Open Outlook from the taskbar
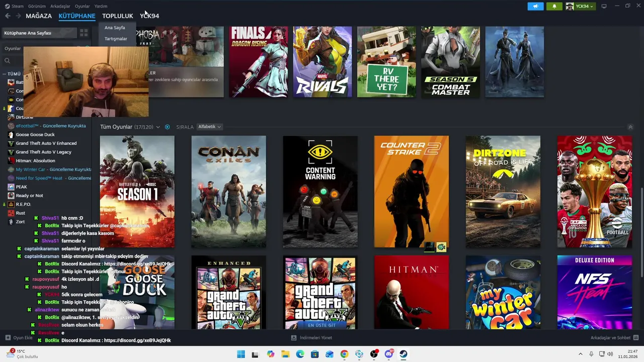This screenshot has width=644, height=362. (x=330, y=354)
